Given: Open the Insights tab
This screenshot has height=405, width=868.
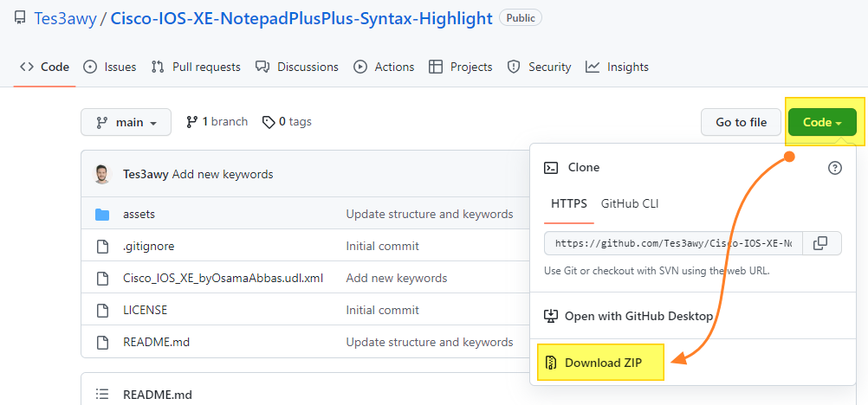Looking at the screenshot, I should [x=618, y=67].
